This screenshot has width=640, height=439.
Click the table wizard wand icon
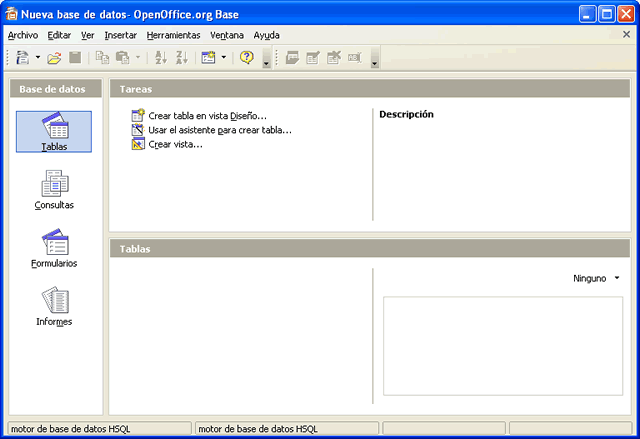[138, 130]
